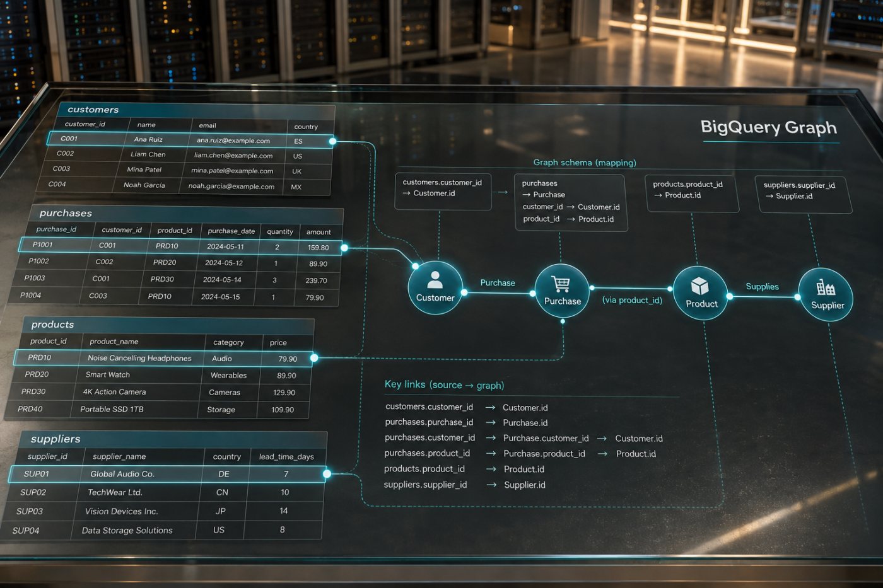
Task: Select the products table title
Action: tap(52, 325)
